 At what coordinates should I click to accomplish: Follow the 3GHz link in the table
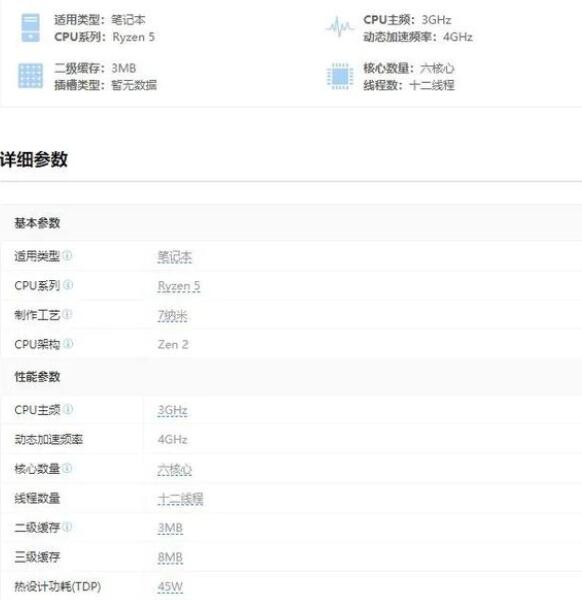pyautogui.click(x=173, y=411)
